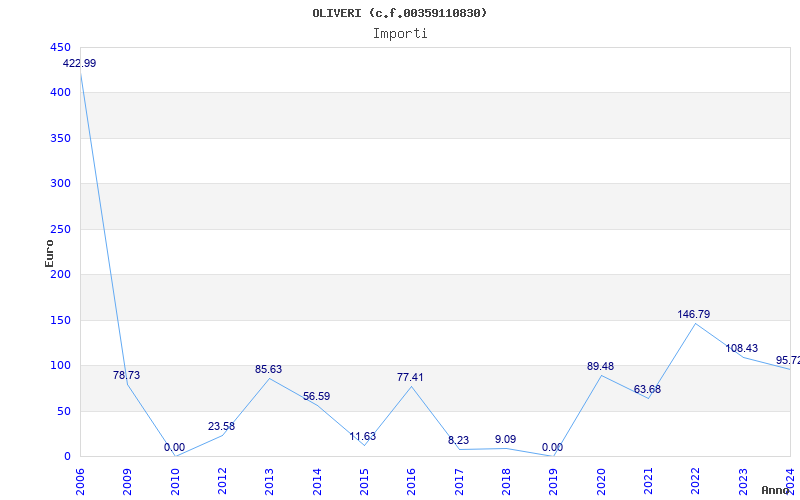Screen dimensions: 800x500
Task: Select the 2020 x-axis year
Action: 601,481
